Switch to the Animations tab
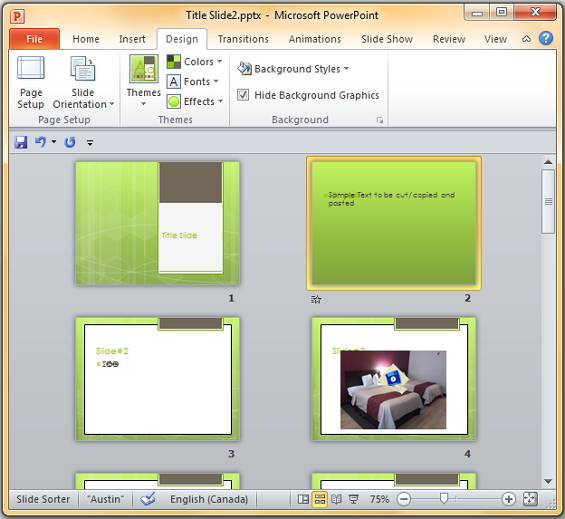The image size is (565, 519). click(315, 39)
